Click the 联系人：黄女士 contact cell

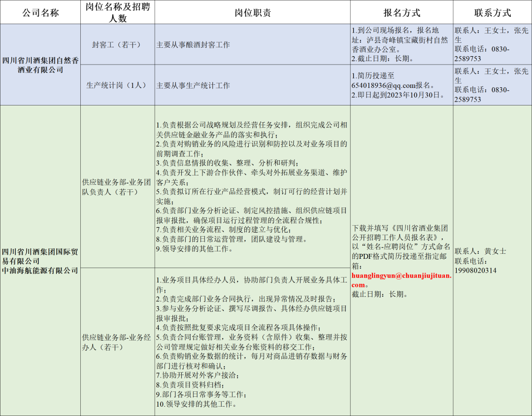492,261
